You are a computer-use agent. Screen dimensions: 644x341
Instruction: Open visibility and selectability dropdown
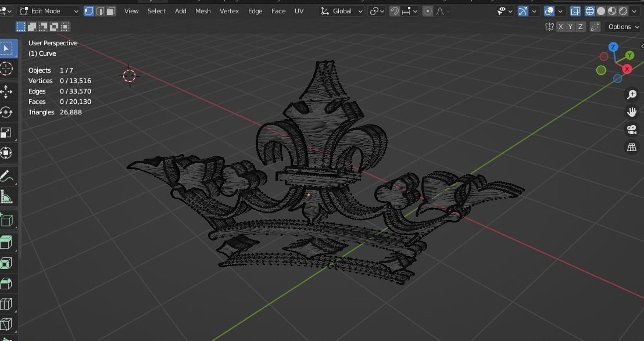pyautogui.click(x=505, y=11)
